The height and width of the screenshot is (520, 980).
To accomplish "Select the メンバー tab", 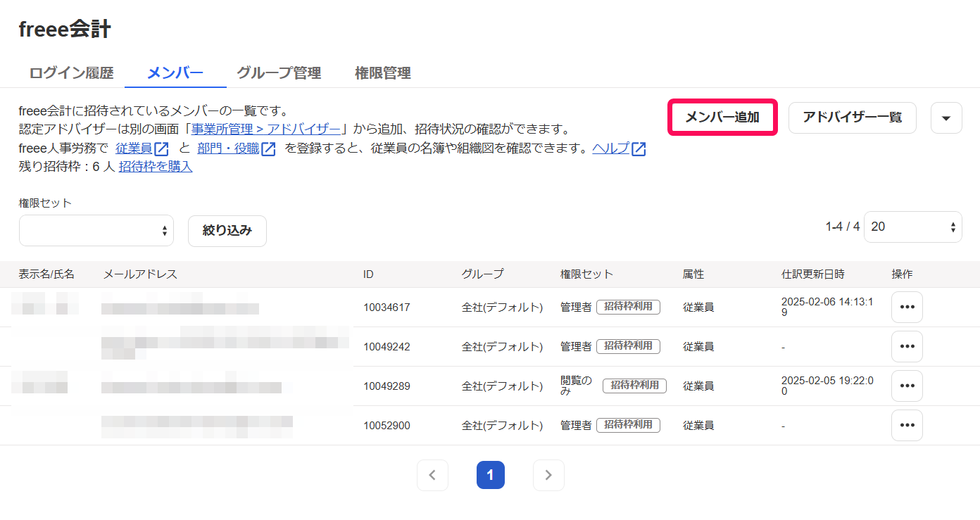I will [175, 72].
